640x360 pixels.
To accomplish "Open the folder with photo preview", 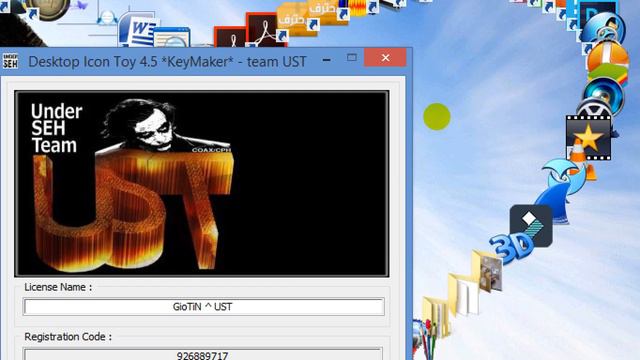I will click(x=487, y=271).
